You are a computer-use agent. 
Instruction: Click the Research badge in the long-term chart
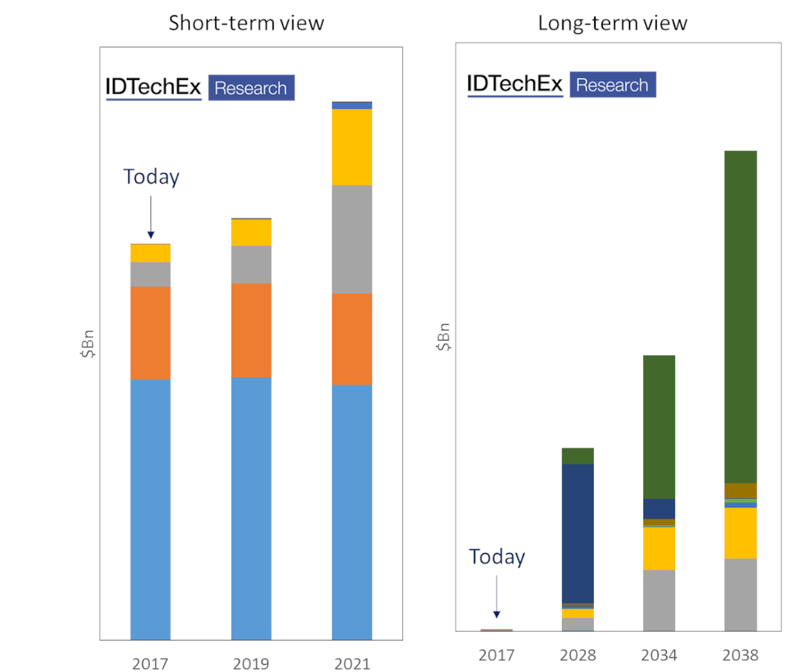click(613, 85)
